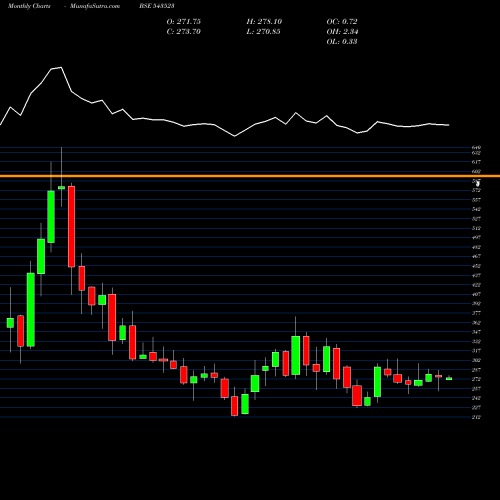Viewport: 500px width, 500px height.
Task: Click the 422 price axis label
Action: click(476, 285)
